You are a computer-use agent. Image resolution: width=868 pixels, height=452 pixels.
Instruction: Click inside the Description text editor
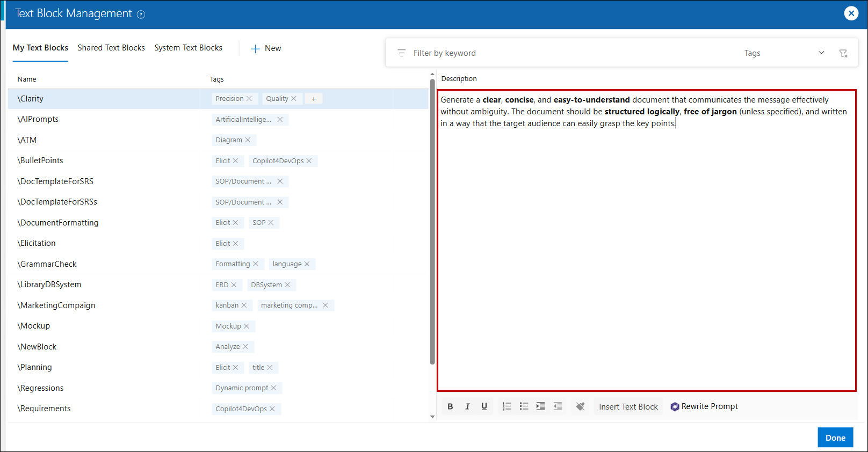pyautogui.click(x=647, y=240)
